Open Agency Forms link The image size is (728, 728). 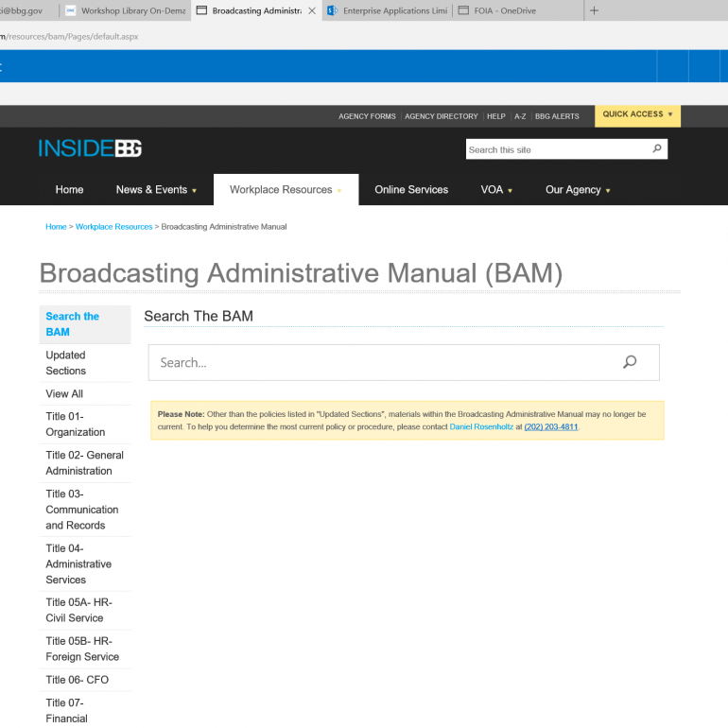(x=367, y=116)
